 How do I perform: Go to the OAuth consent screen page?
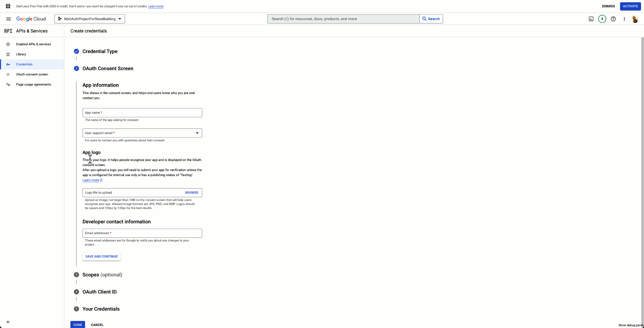(32, 74)
